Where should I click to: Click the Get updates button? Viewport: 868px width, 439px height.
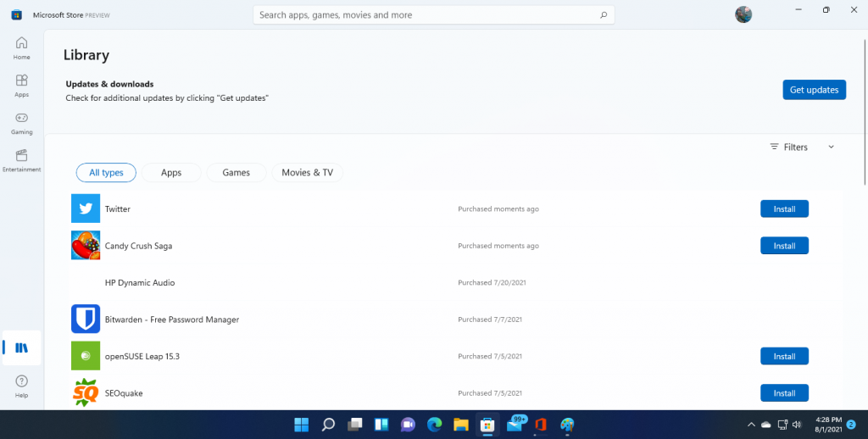tap(814, 90)
